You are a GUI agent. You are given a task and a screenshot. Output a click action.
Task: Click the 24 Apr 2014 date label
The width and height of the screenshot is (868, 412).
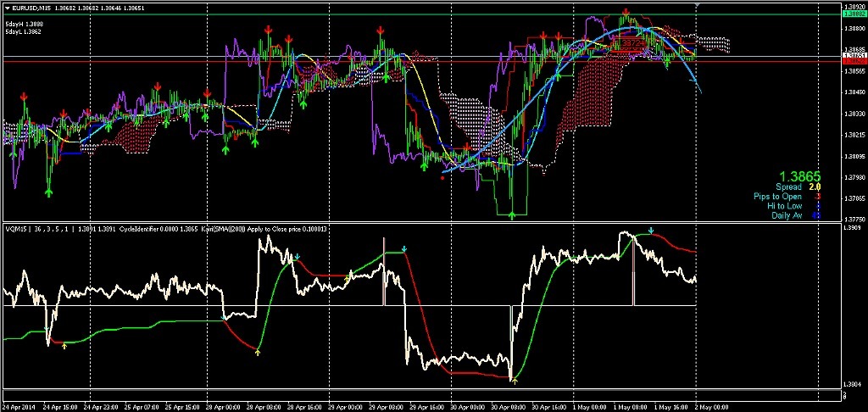click(x=20, y=405)
